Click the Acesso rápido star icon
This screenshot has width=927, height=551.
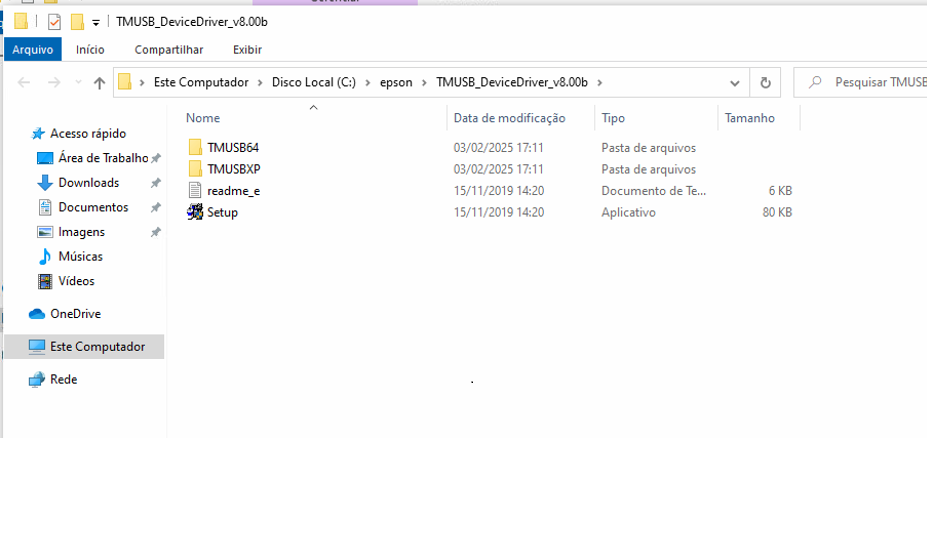tap(38, 134)
